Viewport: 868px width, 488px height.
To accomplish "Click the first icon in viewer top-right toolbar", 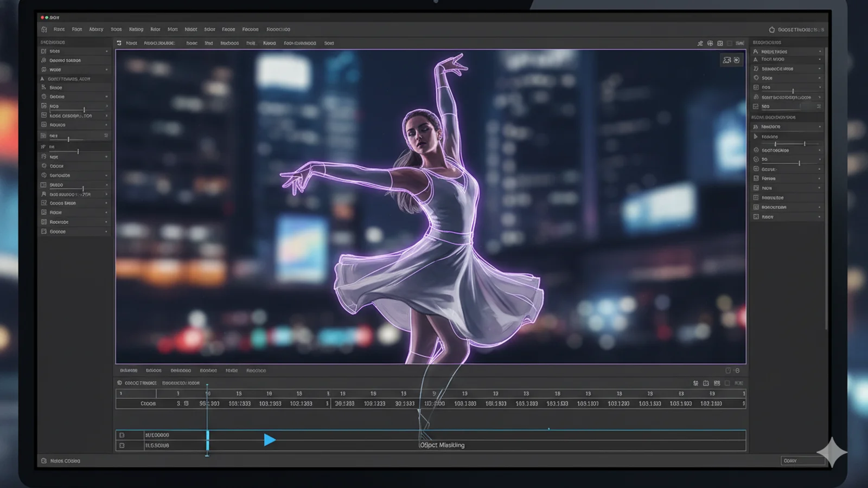I will [x=700, y=43].
